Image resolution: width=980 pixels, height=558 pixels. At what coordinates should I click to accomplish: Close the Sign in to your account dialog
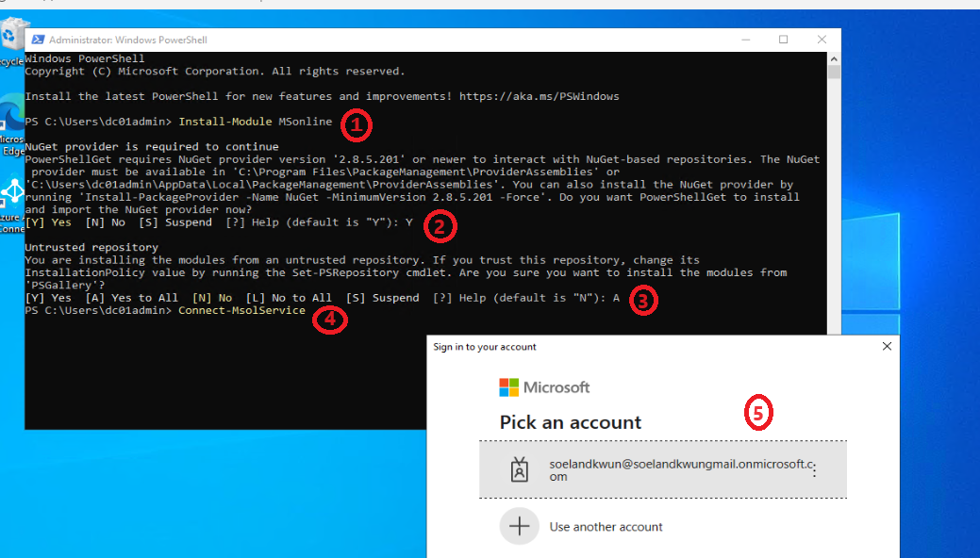click(887, 346)
